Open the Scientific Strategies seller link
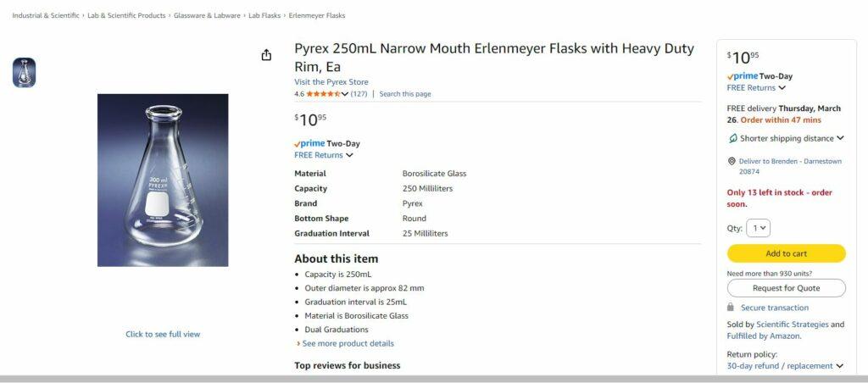The height and width of the screenshot is (383, 868). click(792, 325)
